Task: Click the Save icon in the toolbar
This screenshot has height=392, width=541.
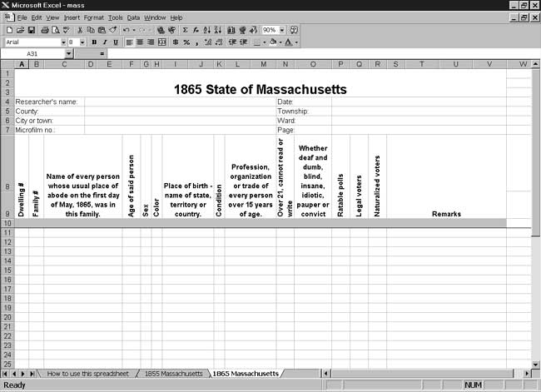Action: [x=32, y=30]
